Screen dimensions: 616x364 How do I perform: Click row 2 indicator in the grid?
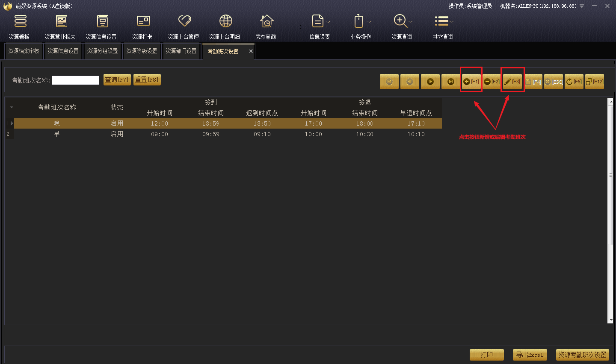[9, 134]
